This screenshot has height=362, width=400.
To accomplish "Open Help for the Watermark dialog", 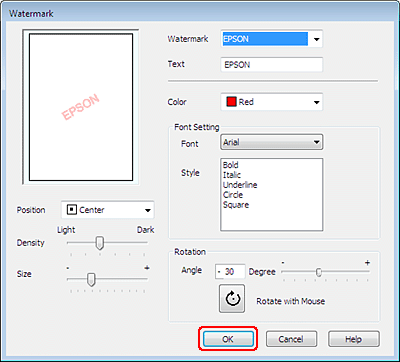I will 354,339.
